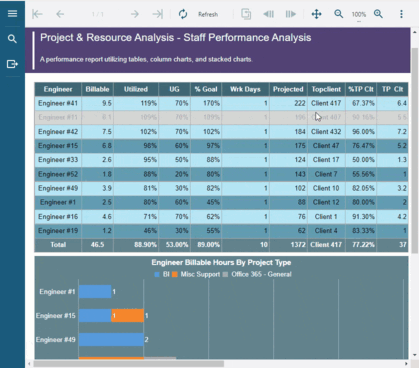Zoom in with the magnifier plus
Screen dimensions: 419x368
(x=378, y=14)
